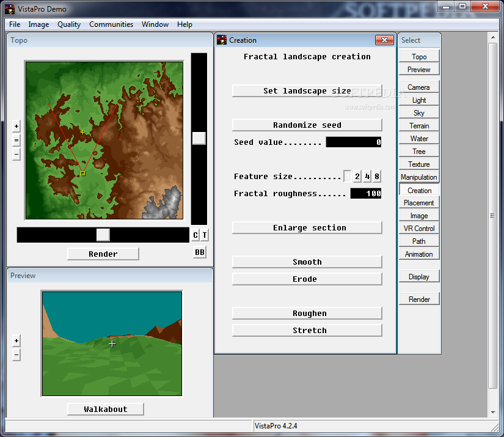The height and width of the screenshot is (437, 504).
Task: Select Creation in Select panel
Action: tap(419, 191)
